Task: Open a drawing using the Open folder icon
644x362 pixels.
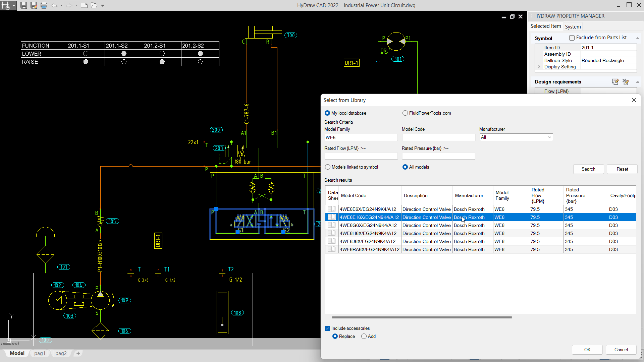Action: click(94, 5)
